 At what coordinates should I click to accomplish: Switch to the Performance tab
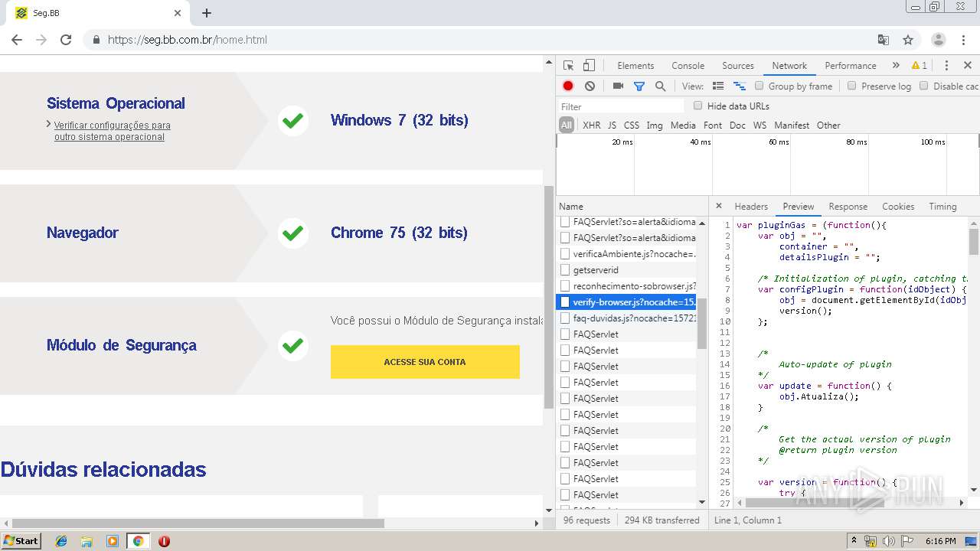(x=850, y=66)
